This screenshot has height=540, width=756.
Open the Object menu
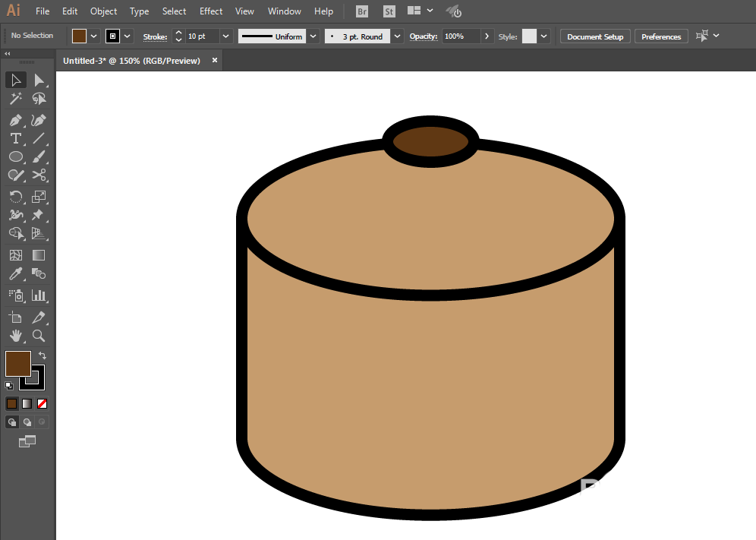(x=104, y=11)
